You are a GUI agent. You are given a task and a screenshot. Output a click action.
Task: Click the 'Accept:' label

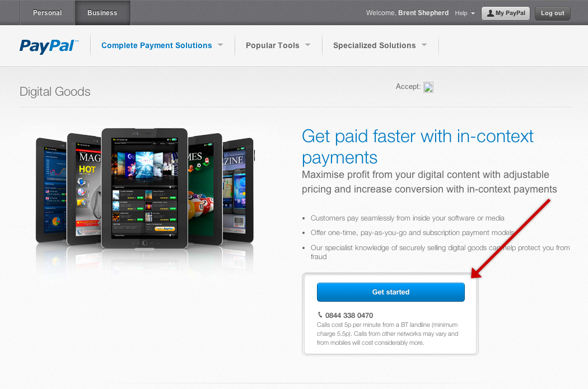(x=408, y=87)
